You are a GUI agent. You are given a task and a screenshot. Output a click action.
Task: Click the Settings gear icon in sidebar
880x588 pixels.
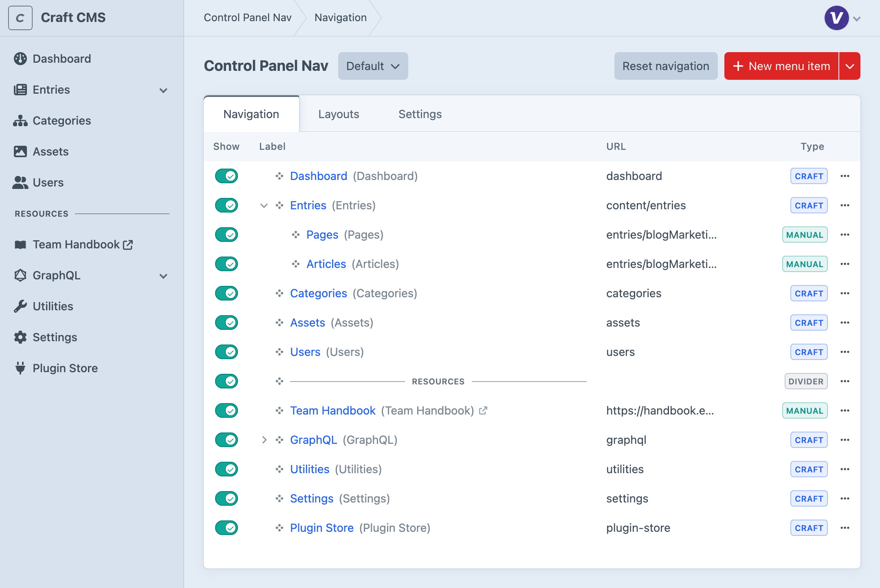pyautogui.click(x=20, y=337)
